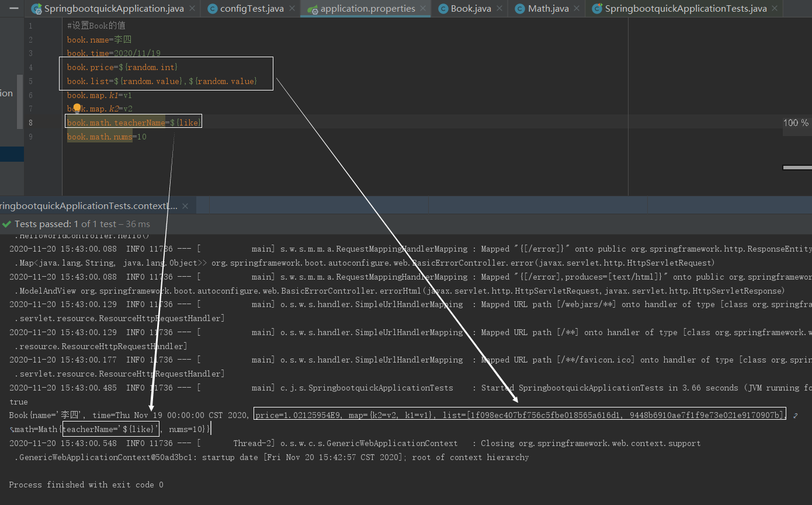Close the Book.java tab
The height and width of the screenshot is (505, 812).
click(x=500, y=9)
